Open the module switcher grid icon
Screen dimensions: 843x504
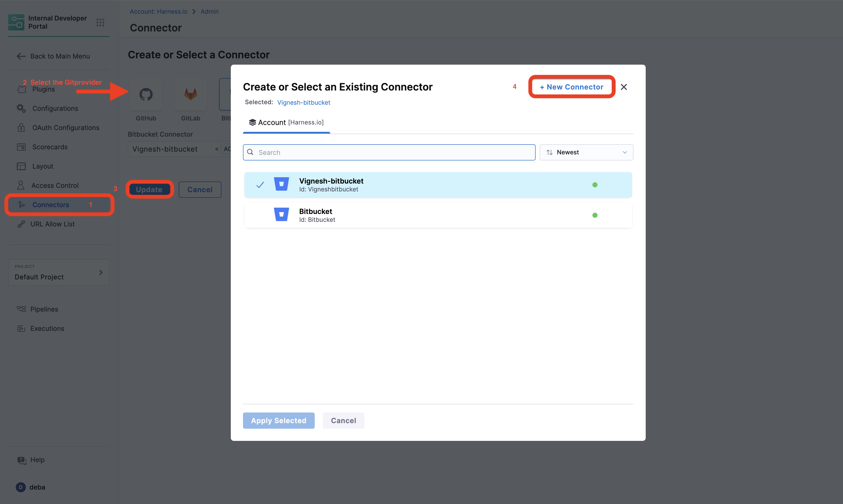(x=100, y=22)
